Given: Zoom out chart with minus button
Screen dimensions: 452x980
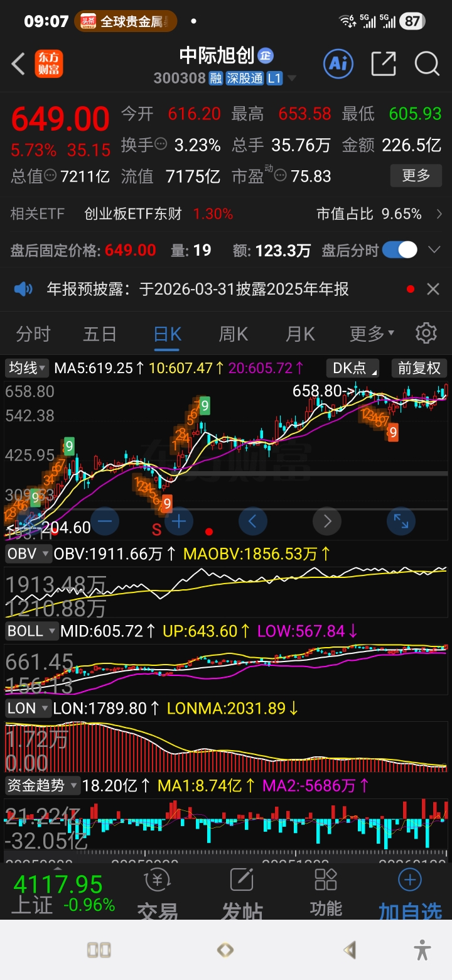Looking at the screenshot, I should coord(105,521).
